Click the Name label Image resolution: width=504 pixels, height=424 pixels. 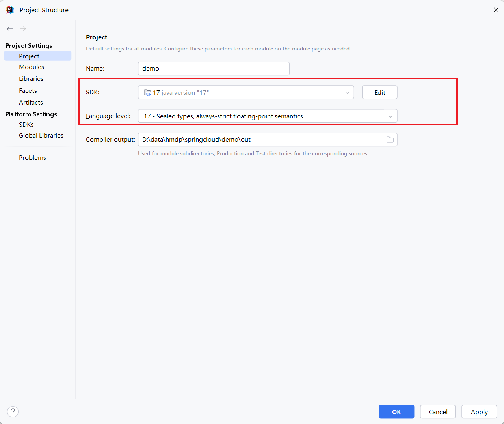coord(95,69)
